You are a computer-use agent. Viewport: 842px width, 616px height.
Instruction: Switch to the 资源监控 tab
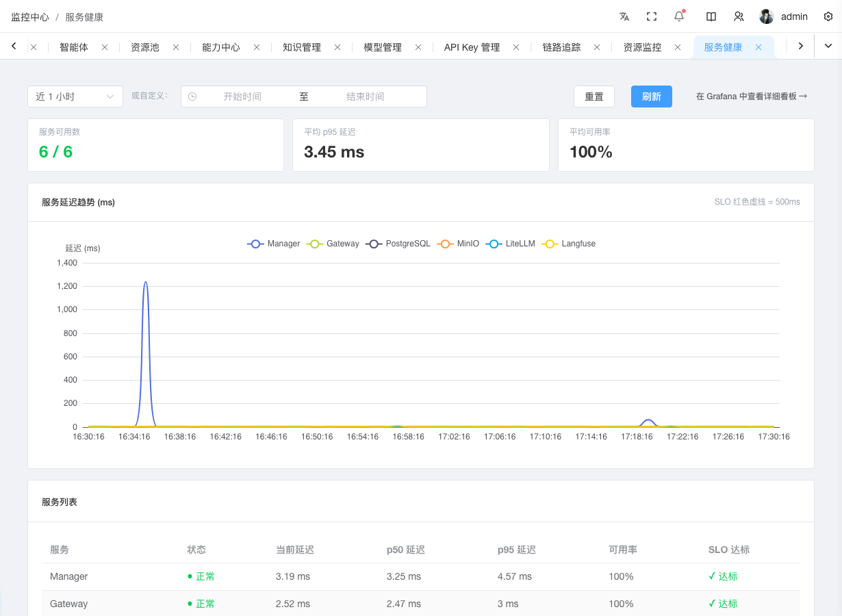point(642,47)
